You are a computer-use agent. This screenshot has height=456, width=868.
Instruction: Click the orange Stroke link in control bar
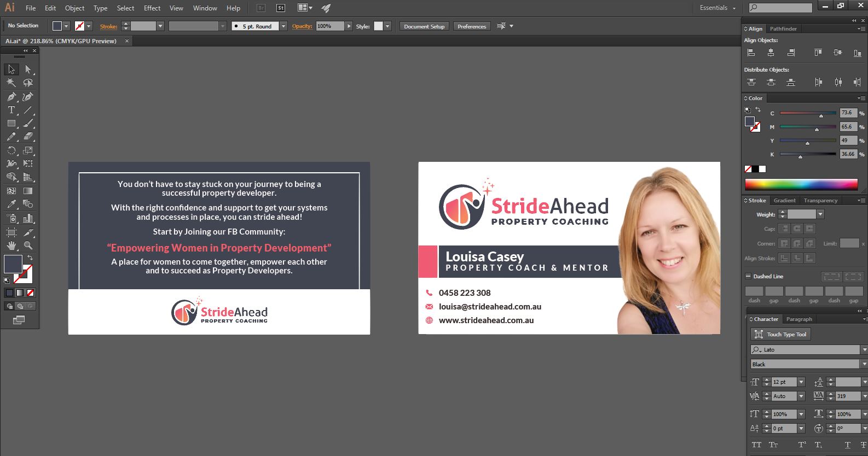[x=108, y=26]
